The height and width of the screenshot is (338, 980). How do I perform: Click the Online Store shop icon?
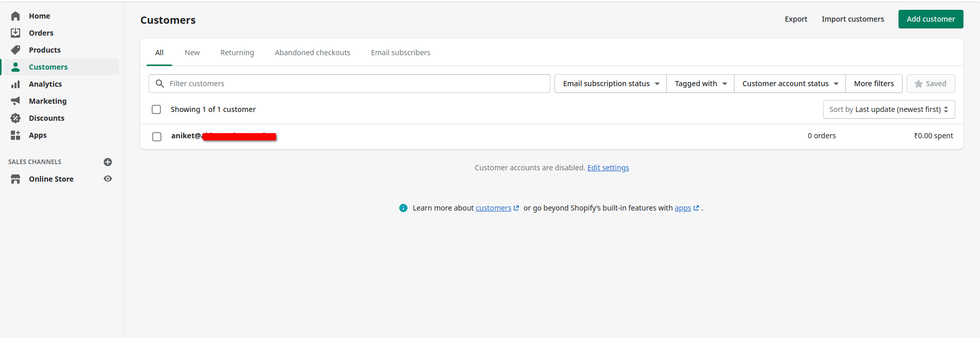pyautogui.click(x=15, y=179)
